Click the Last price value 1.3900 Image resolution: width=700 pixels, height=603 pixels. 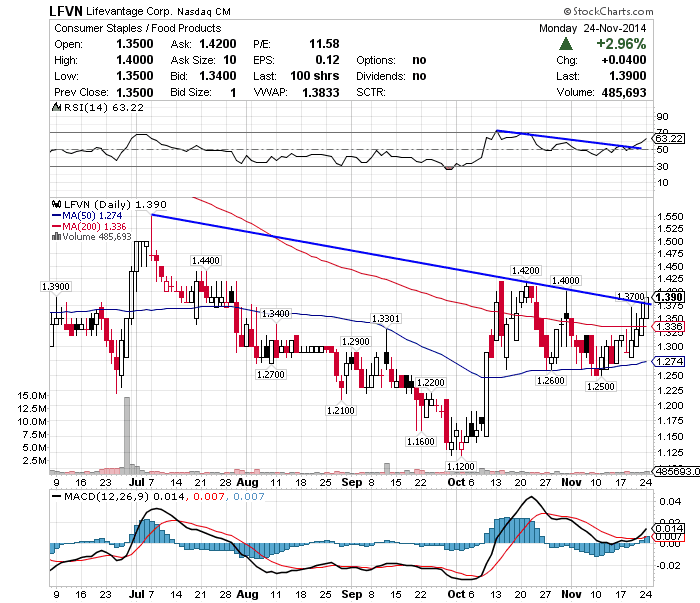click(x=628, y=76)
